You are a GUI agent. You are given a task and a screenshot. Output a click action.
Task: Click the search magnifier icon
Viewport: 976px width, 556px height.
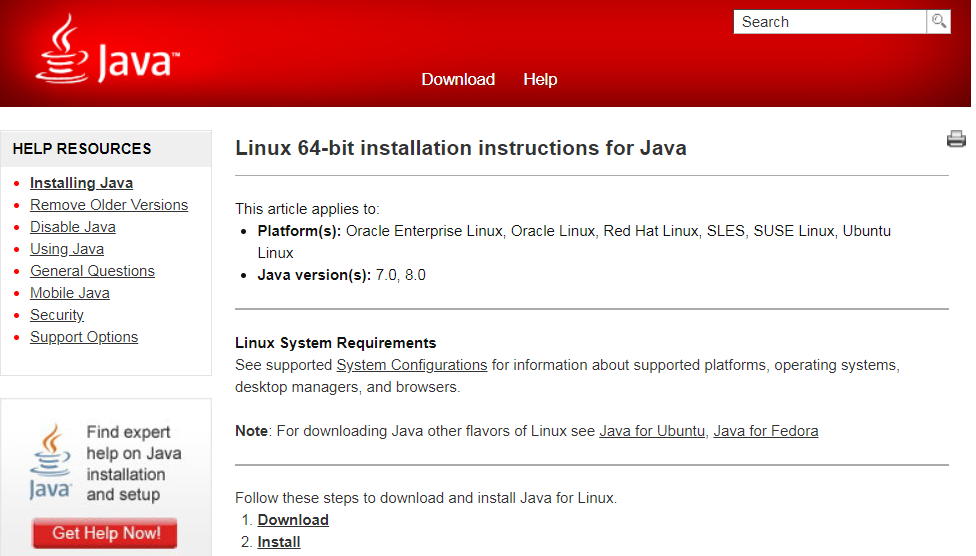pos(938,21)
